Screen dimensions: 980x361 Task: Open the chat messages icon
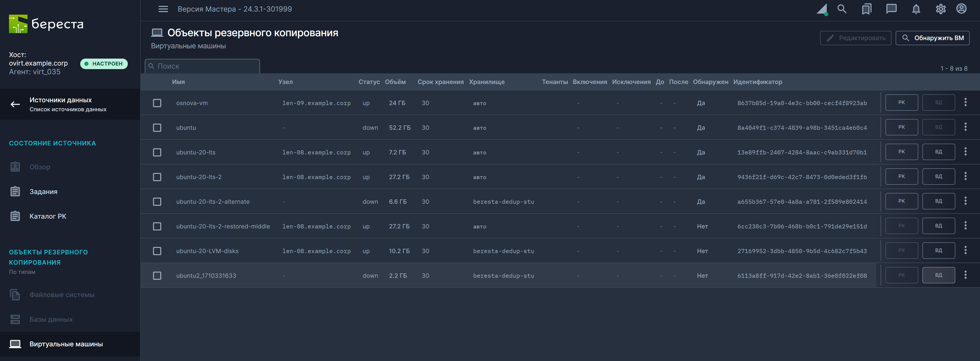[x=891, y=9]
